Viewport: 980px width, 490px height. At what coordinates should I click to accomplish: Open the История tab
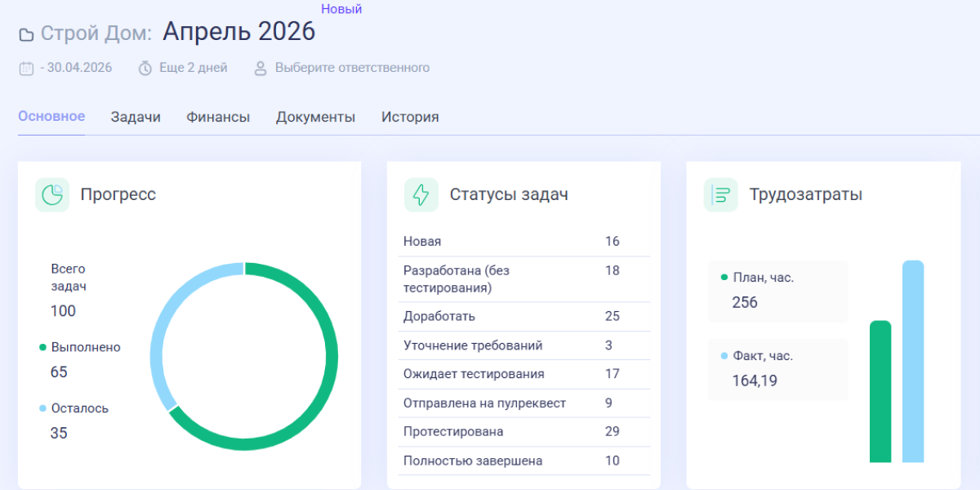coord(410,117)
